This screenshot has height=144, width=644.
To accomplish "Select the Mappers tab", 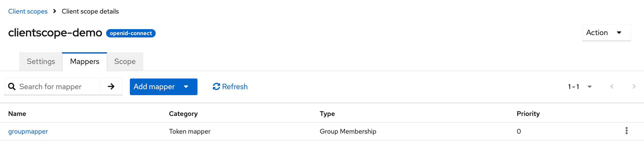I will [x=84, y=62].
